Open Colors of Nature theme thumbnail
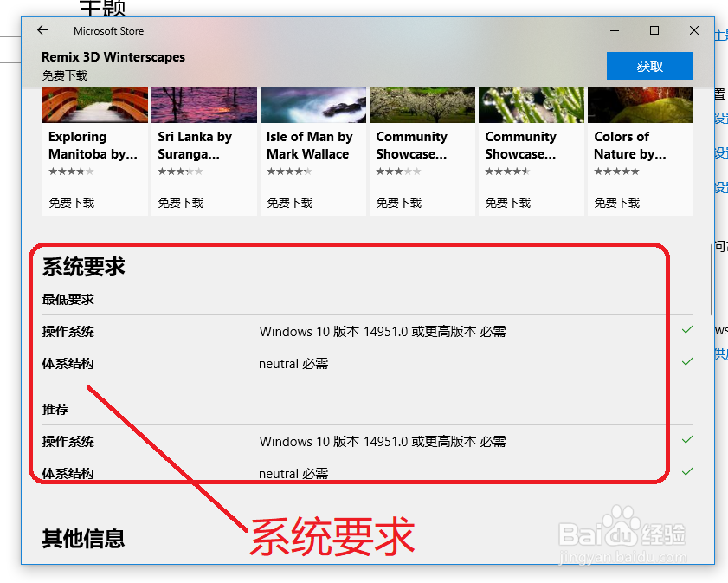728x583 pixels. 641,105
